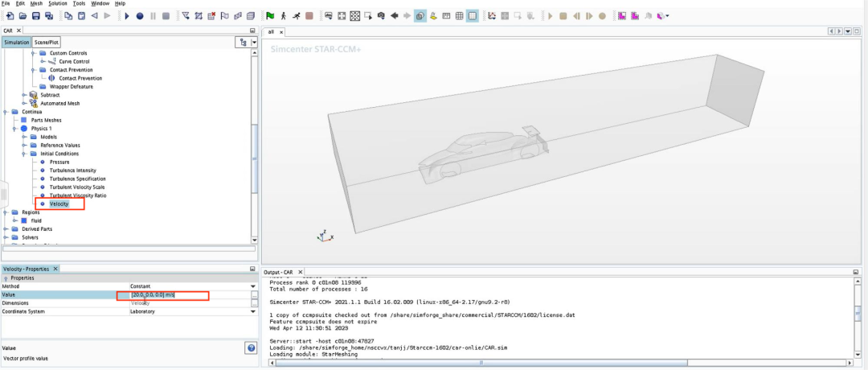Click the tree view options icon
The height and width of the screenshot is (370, 868).
[243, 42]
